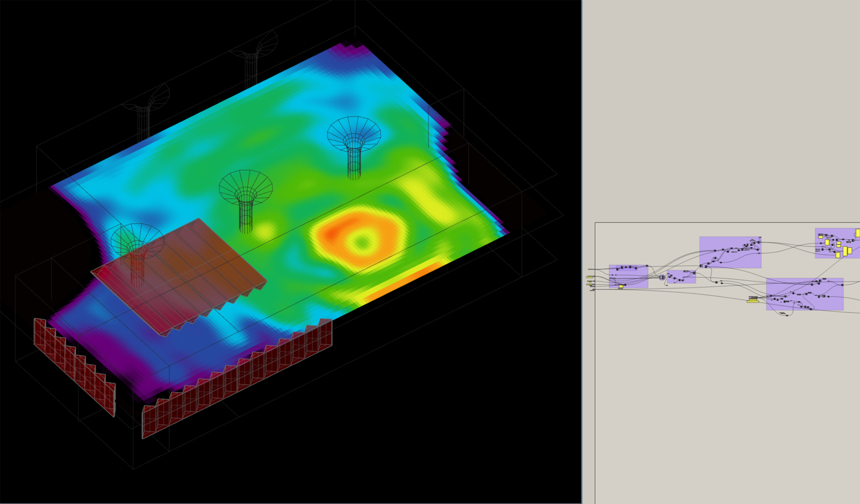
Task: Click the divider between viewport and Grasshopper canvas
Action: tap(582, 252)
